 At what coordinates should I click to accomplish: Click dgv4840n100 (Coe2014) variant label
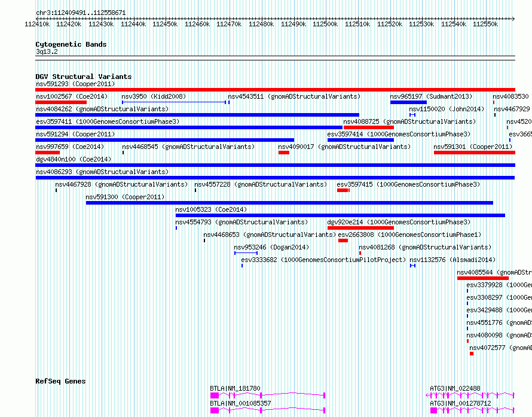[74, 159]
